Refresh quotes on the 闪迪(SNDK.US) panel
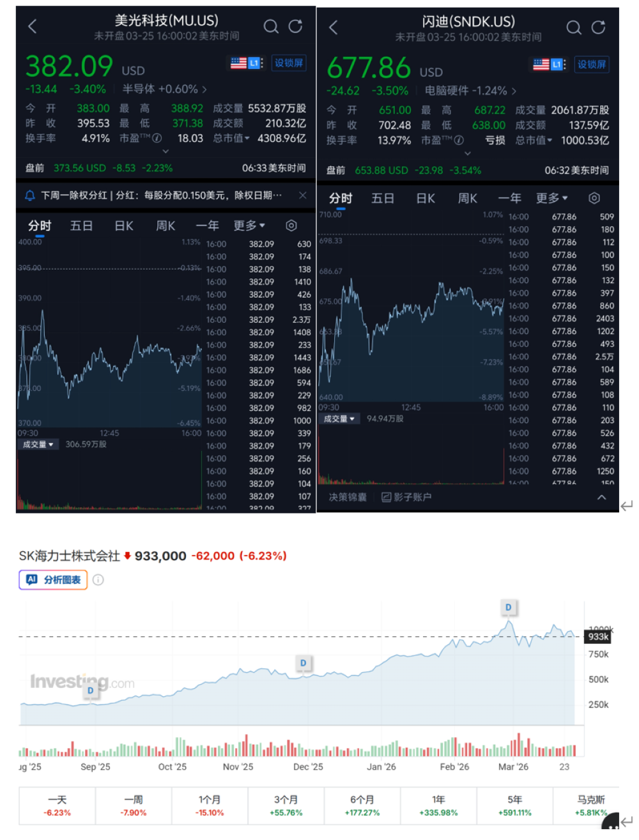 [598, 26]
